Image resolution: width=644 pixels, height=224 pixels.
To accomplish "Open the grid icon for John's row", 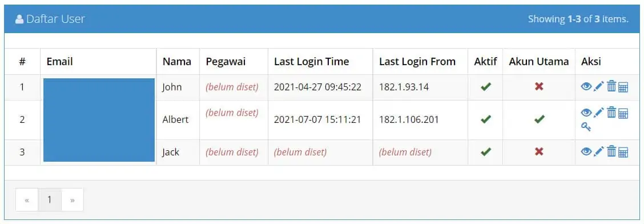I will [x=623, y=87].
